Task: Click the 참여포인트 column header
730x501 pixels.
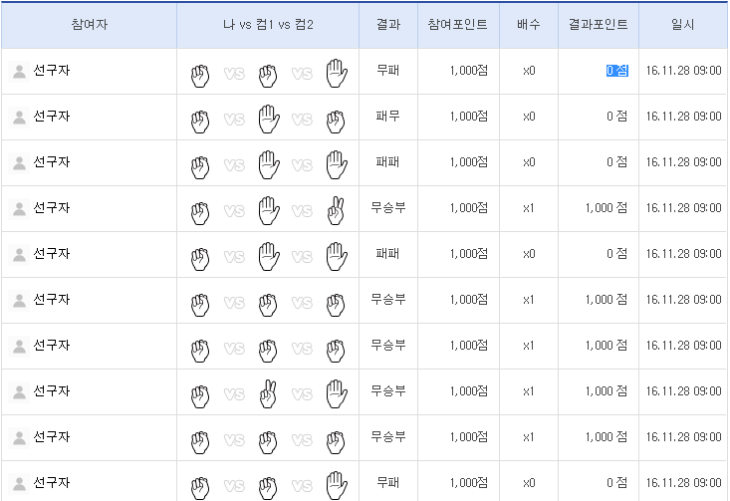Action: click(458, 25)
